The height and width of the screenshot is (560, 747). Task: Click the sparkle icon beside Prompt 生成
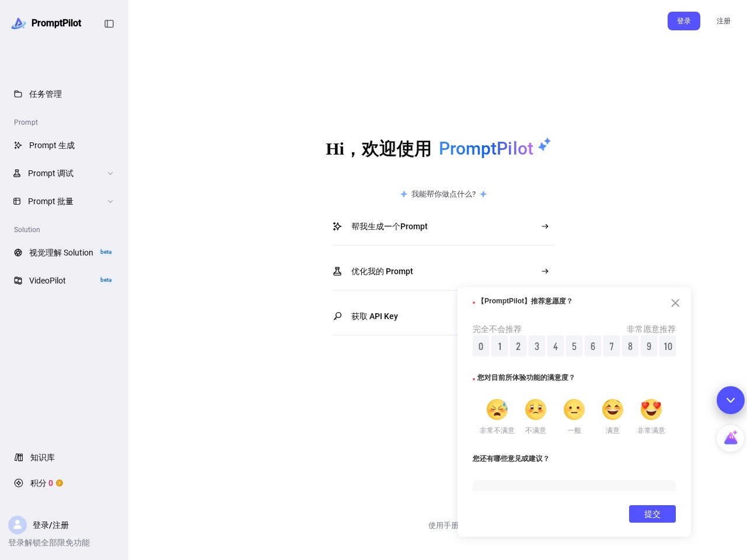tap(18, 145)
